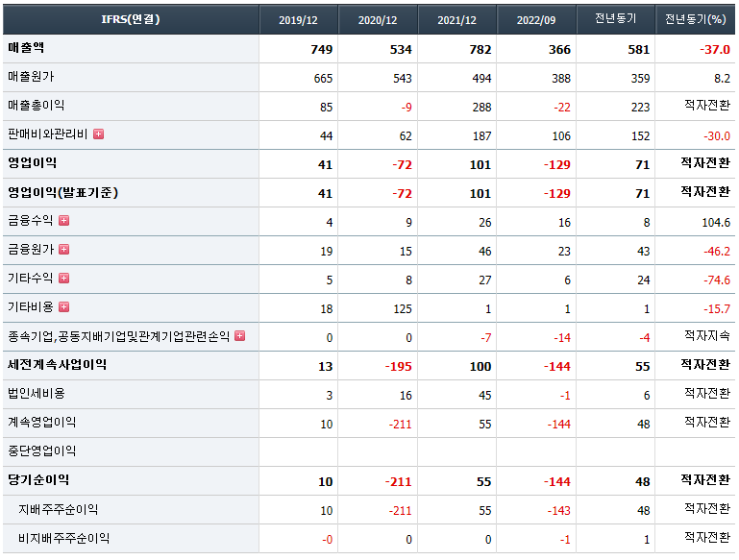Click the 금융원가 row label
Screen dimensions: 739x560
(x=31, y=249)
